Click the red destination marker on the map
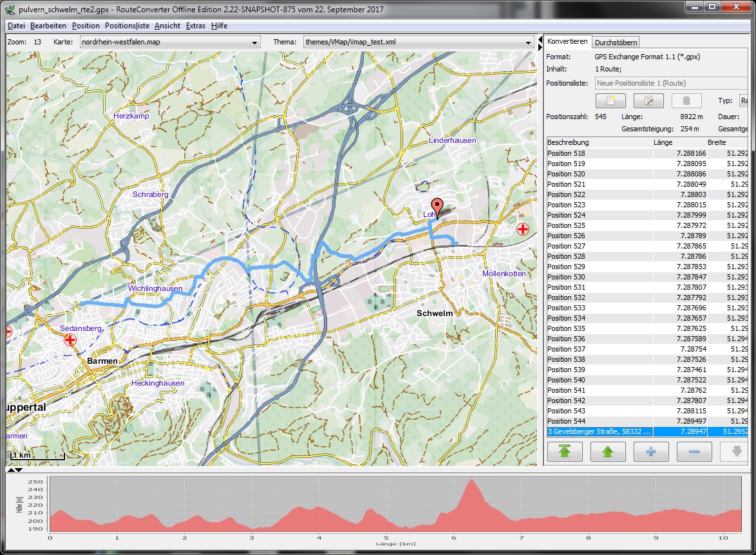 click(x=438, y=207)
